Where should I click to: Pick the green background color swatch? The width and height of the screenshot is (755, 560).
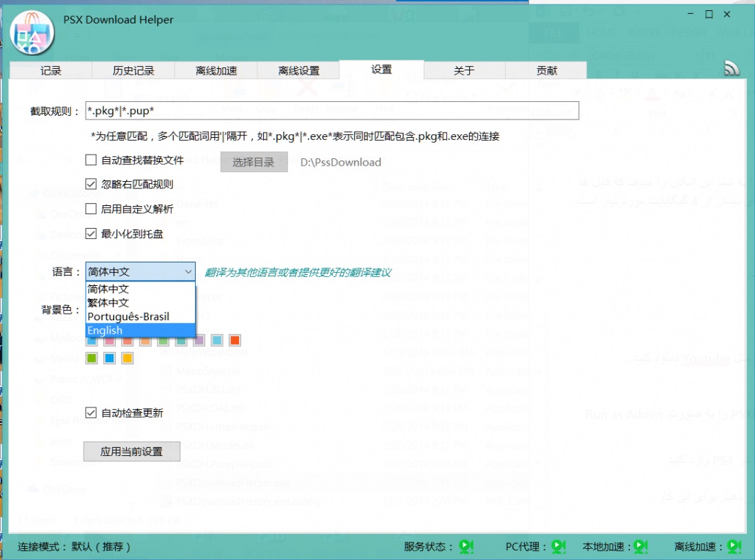92,358
